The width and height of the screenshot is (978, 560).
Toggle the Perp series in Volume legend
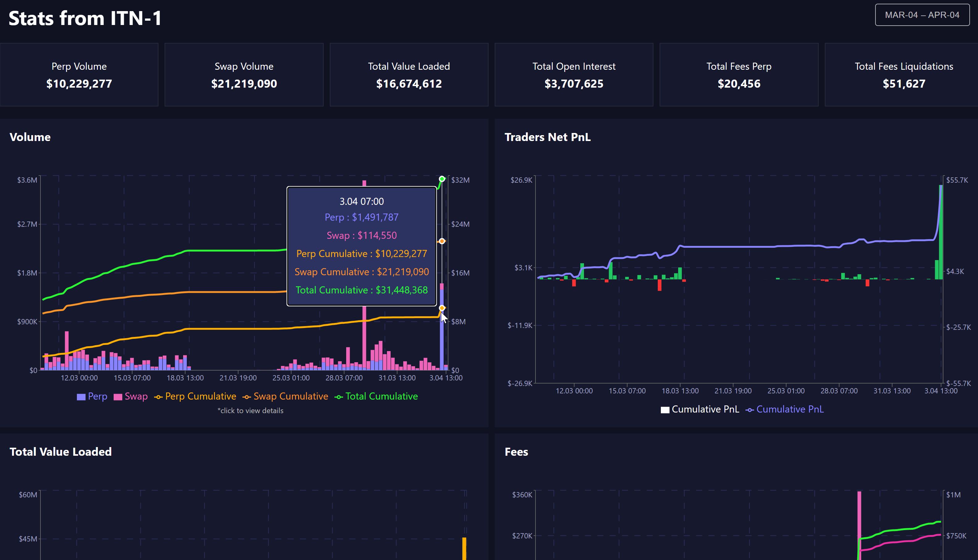pyautogui.click(x=92, y=396)
